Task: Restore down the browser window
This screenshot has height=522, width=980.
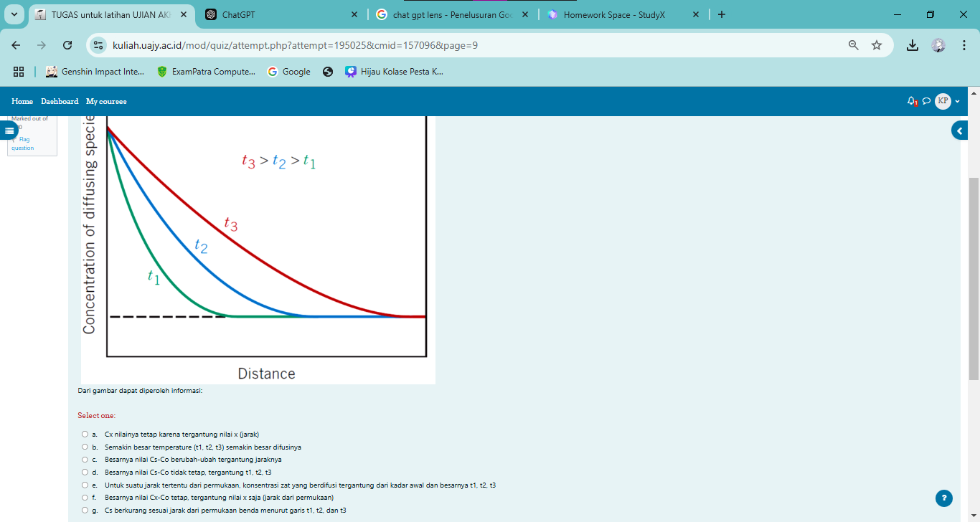Action: pyautogui.click(x=930, y=14)
